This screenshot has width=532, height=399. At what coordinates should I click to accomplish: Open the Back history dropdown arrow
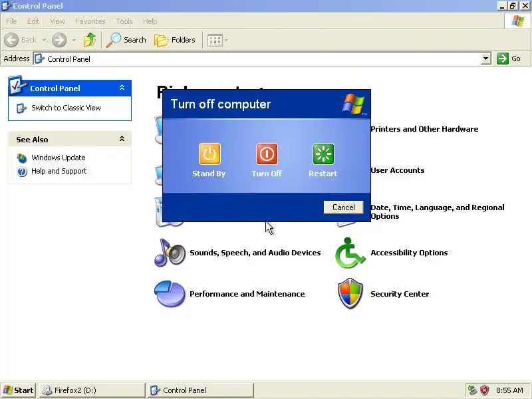44,40
